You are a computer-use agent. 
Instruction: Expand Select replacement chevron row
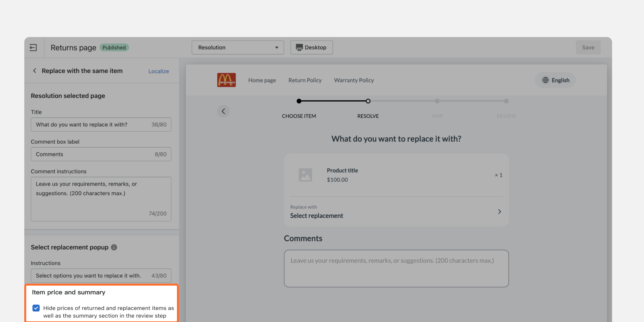tap(396, 211)
